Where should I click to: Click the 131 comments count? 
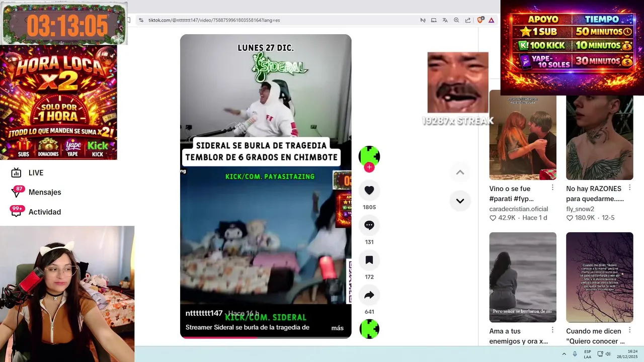[x=369, y=242]
